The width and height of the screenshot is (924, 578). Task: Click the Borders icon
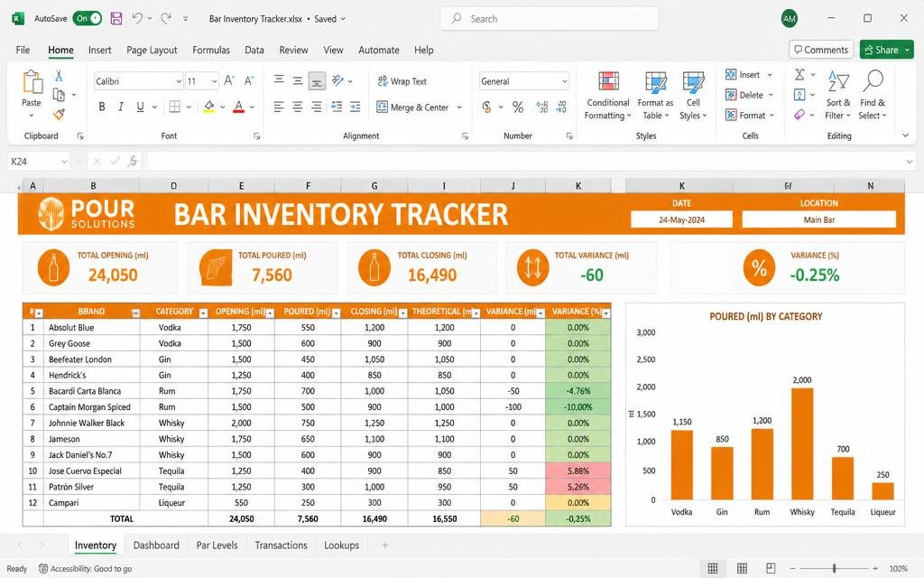pos(174,107)
